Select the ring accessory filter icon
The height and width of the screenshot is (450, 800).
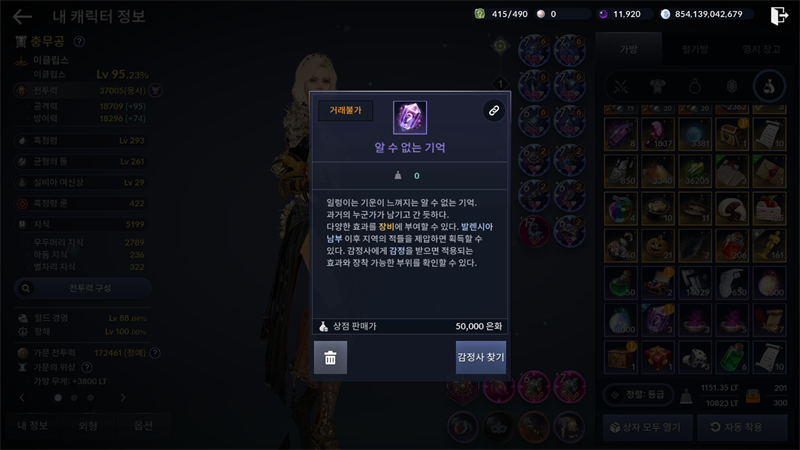click(695, 86)
